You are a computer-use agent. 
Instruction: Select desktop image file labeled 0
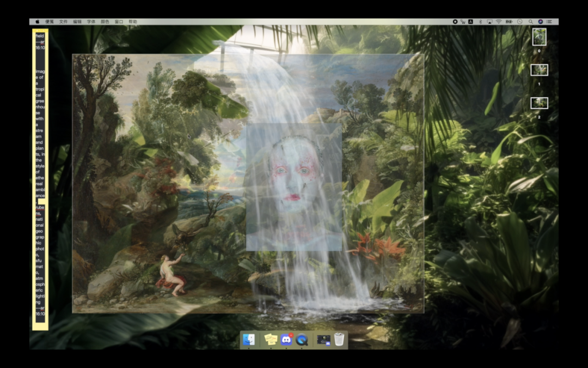click(x=539, y=37)
